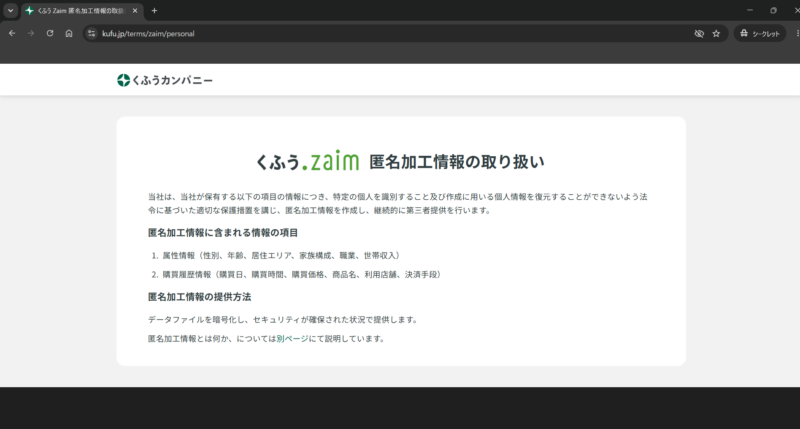800x429 pixels.
Task: Open the tab search dropdown arrow
Action: pos(10,10)
